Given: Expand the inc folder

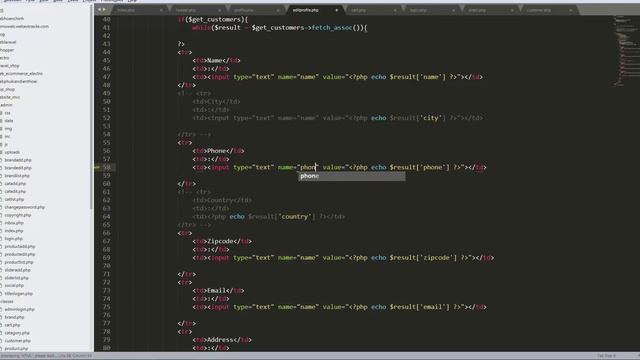Looking at the screenshot, I should coord(7,136).
